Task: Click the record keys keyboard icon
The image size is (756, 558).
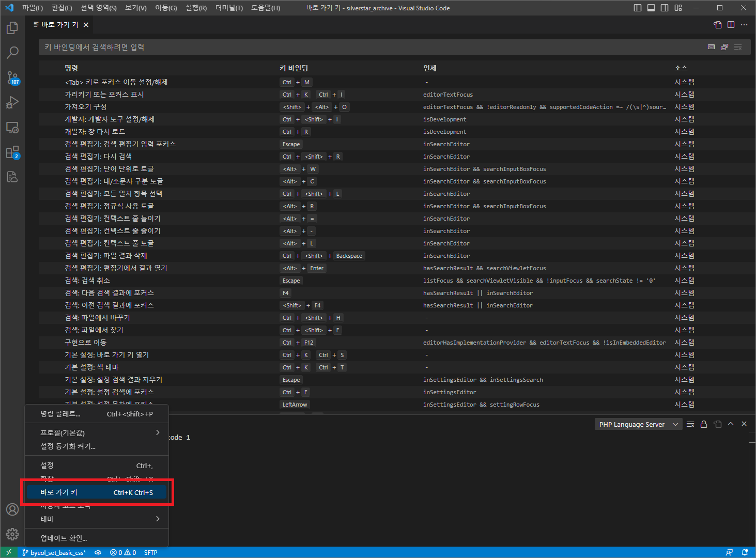Action: (712, 47)
